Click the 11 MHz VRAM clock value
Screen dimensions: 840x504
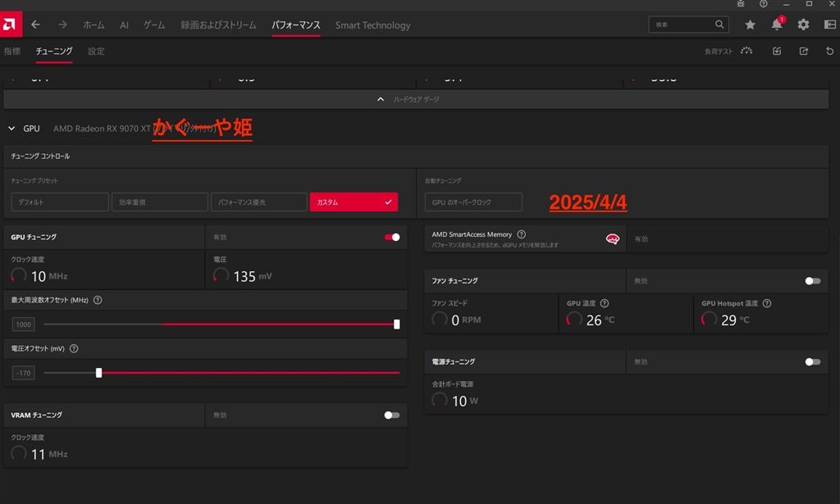[49, 454]
